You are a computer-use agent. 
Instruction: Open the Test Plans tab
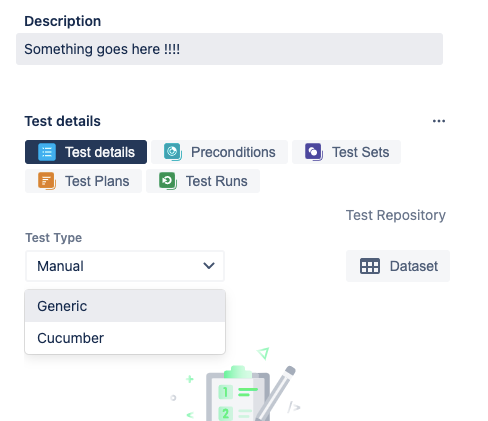click(x=83, y=181)
